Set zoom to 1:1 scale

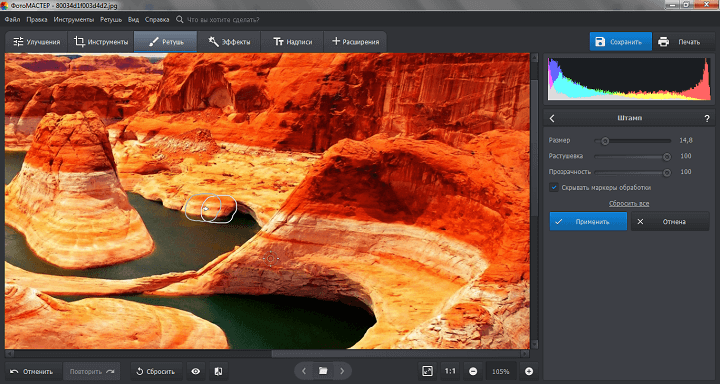(x=450, y=371)
